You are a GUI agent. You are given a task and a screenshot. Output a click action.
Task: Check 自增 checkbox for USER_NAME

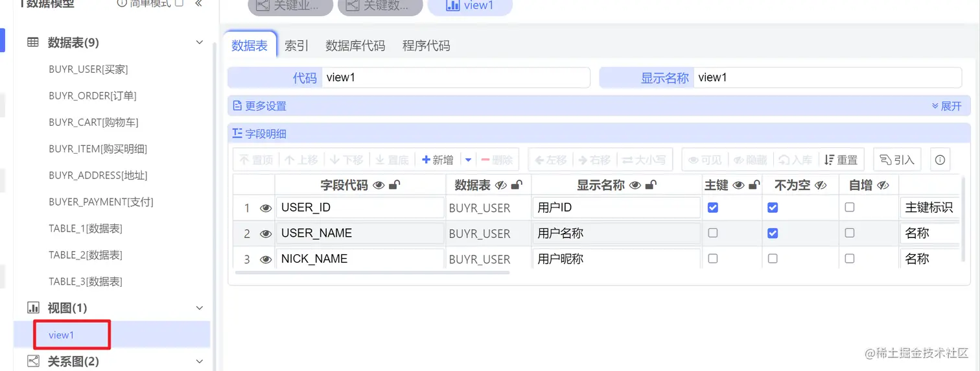click(850, 233)
